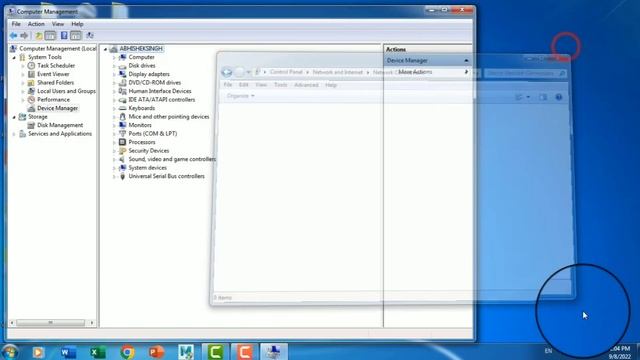
Task: Click the Keyboards device icon
Action: point(122,108)
